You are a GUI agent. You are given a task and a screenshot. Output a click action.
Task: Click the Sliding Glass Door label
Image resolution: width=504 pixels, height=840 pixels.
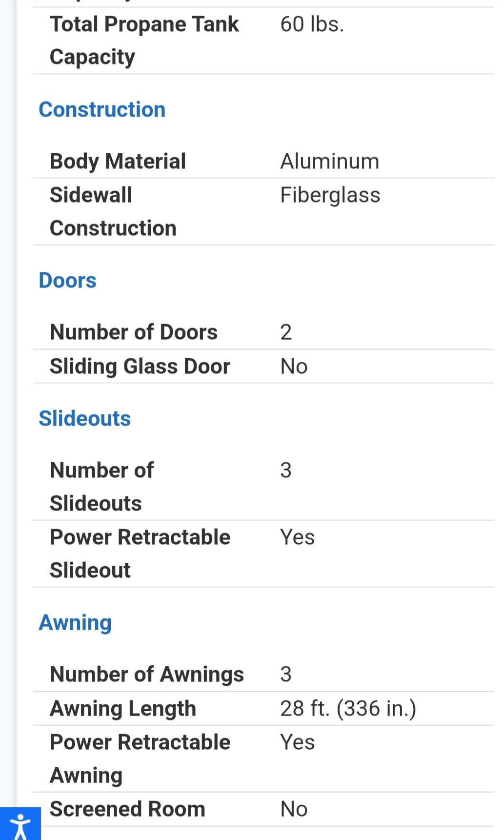point(140,366)
